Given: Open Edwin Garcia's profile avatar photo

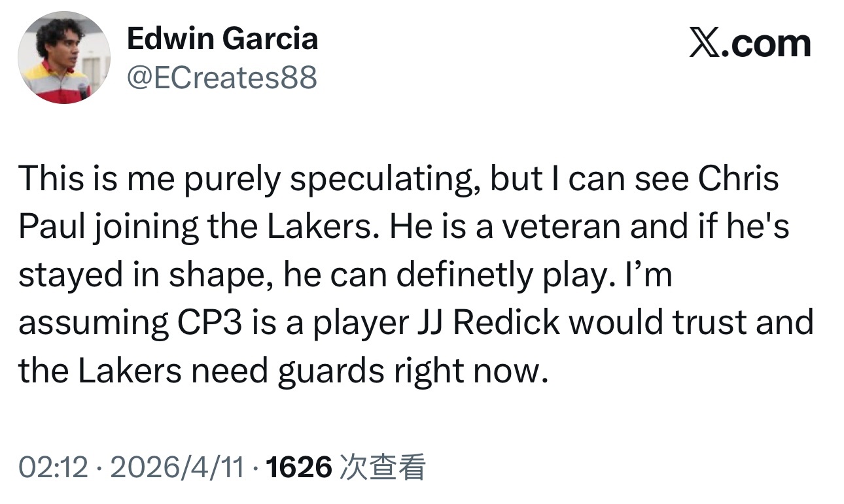Looking at the screenshot, I should (63, 58).
